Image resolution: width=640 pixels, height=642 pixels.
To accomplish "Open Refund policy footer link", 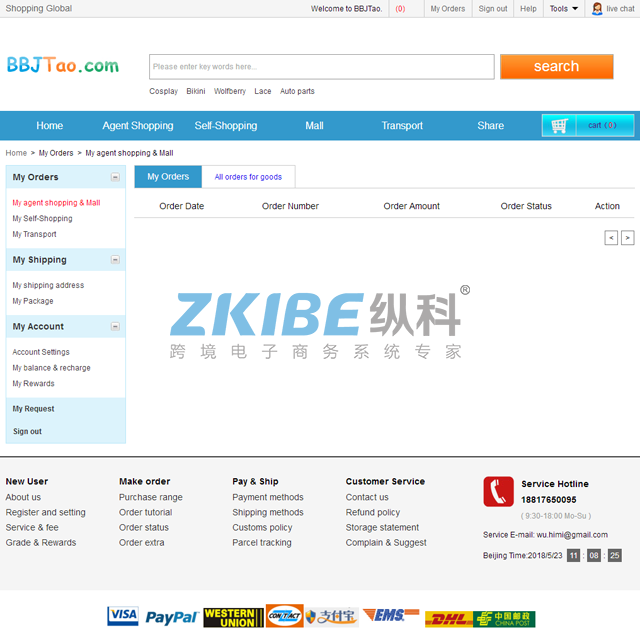I will pyautogui.click(x=373, y=512).
